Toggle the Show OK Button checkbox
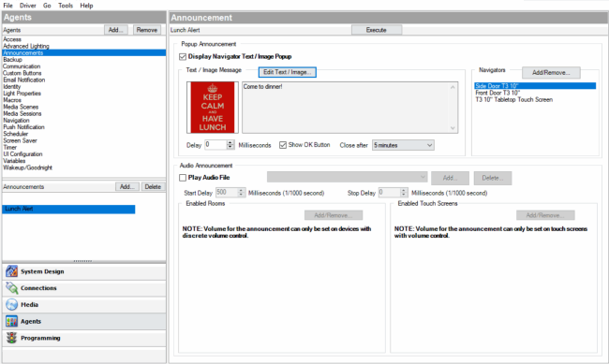The width and height of the screenshot is (609, 364). coord(283,145)
